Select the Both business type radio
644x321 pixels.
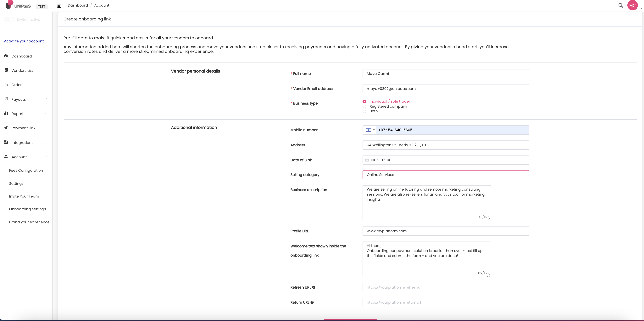pos(364,112)
